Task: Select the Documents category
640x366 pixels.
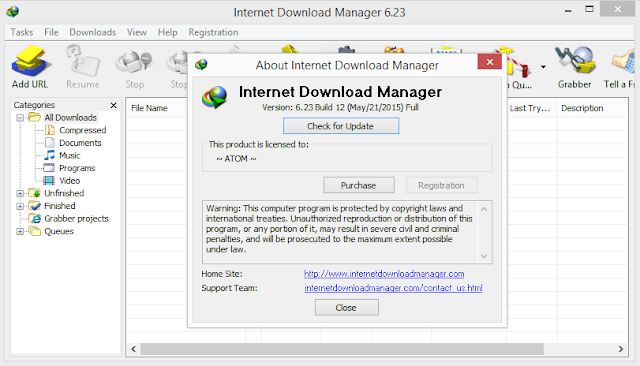Action: coord(80,143)
